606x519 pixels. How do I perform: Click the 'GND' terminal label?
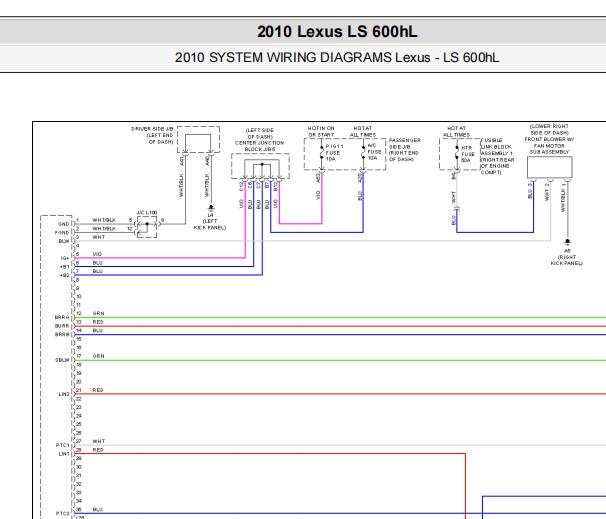(63, 224)
